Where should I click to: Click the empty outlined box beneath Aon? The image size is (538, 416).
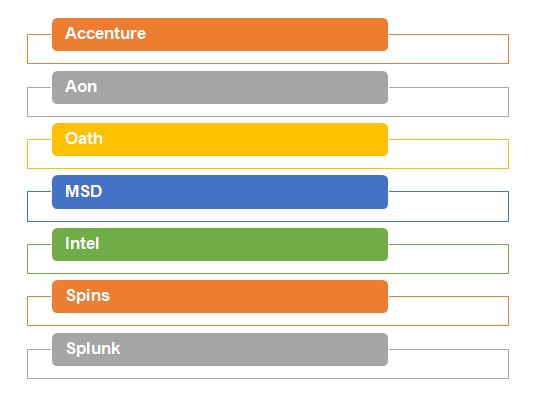(268, 111)
